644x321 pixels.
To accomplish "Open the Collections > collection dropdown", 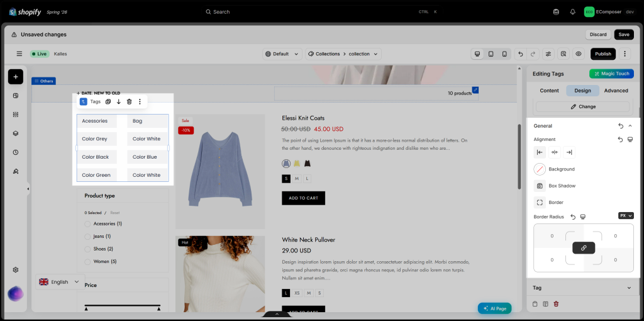I will 343,54.
